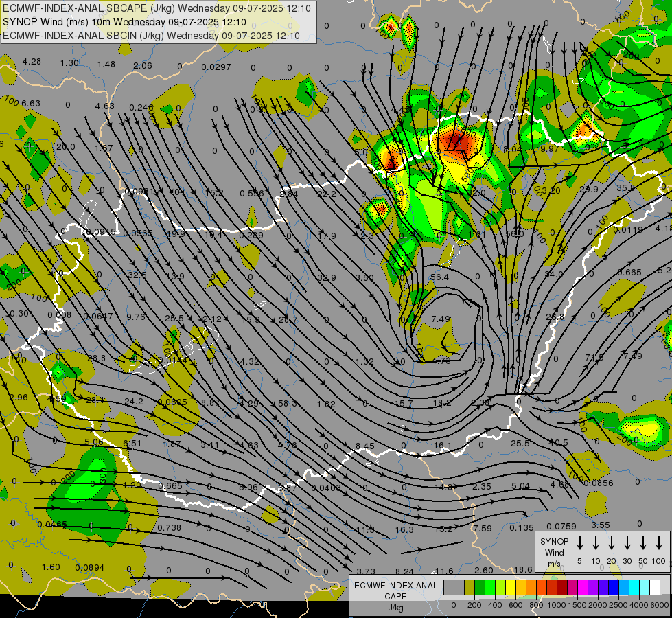Click the 11.6 map value
The height and width of the screenshot is (618, 672).
[444, 571]
